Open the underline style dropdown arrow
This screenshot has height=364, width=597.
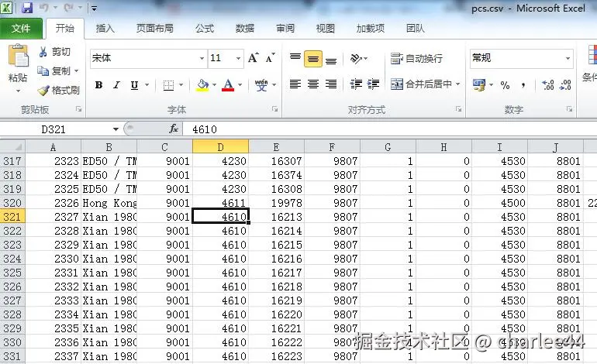click(x=147, y=85)
